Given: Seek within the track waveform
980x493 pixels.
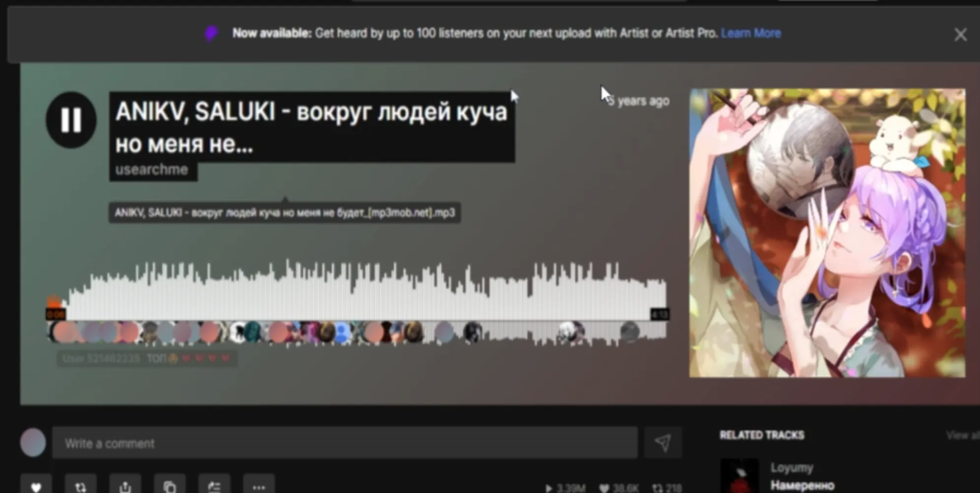Looking at the screenshot, I should [357, 291].
